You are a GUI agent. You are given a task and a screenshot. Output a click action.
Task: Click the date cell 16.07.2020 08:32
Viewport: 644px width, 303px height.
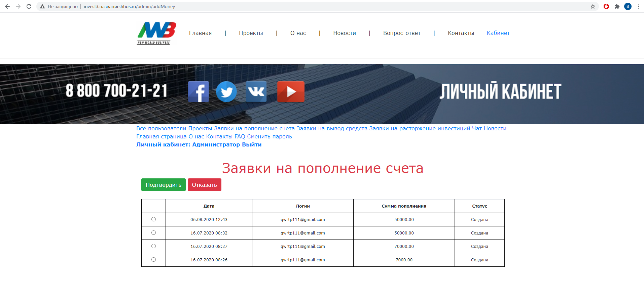click(x=209, y=233)
